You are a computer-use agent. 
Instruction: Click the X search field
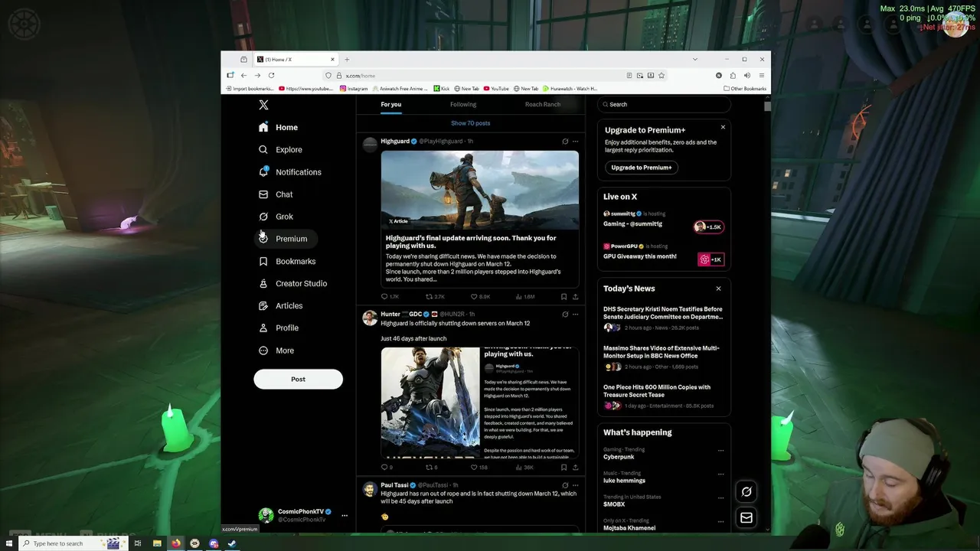coord(663,104)
